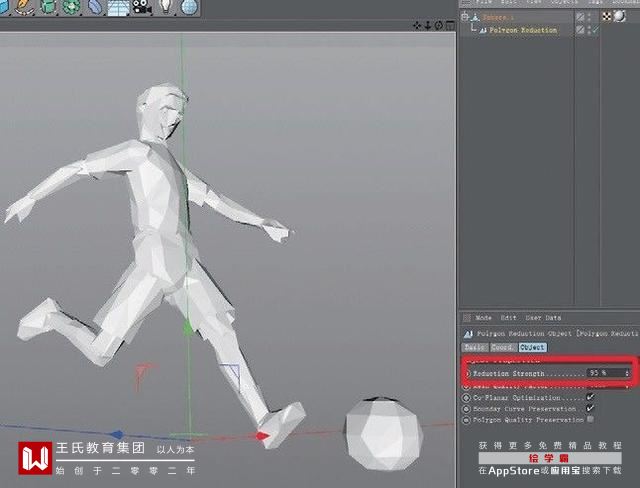Click the red X axis arrow handle
The height and width of the screenshot is (488, 640).
coord(262,436)
